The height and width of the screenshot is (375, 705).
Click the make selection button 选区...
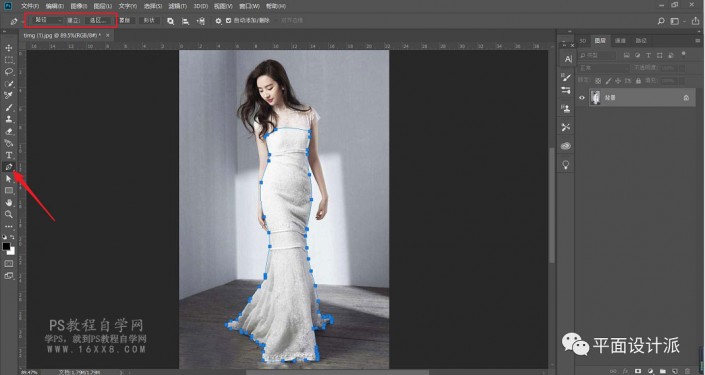click(x=97, y=20)
